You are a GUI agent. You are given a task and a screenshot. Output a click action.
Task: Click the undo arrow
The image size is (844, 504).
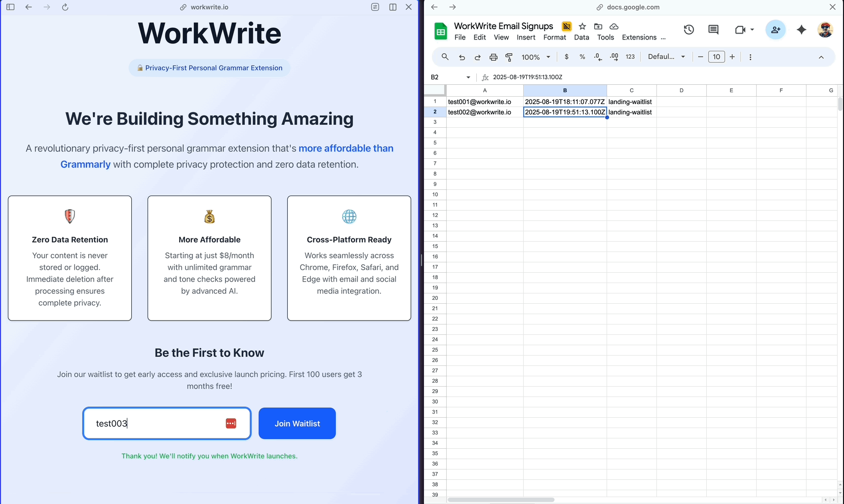click(x=461, y=57)
